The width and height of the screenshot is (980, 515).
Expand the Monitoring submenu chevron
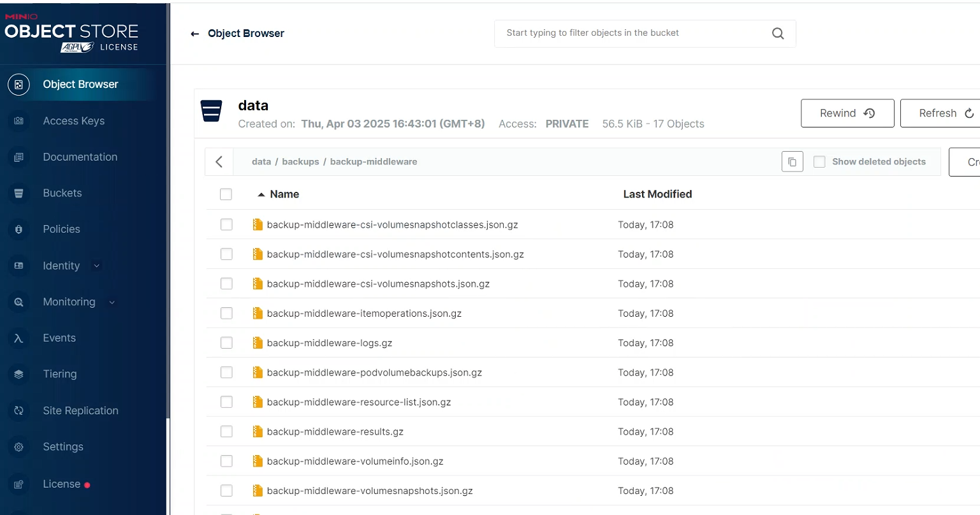[112, 302]
